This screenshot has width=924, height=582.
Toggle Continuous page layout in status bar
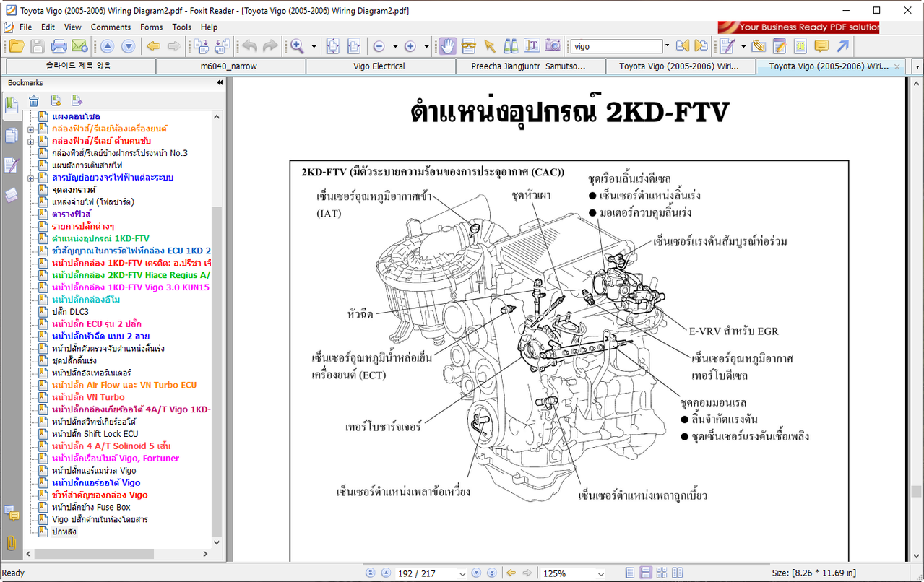(646, 573)
